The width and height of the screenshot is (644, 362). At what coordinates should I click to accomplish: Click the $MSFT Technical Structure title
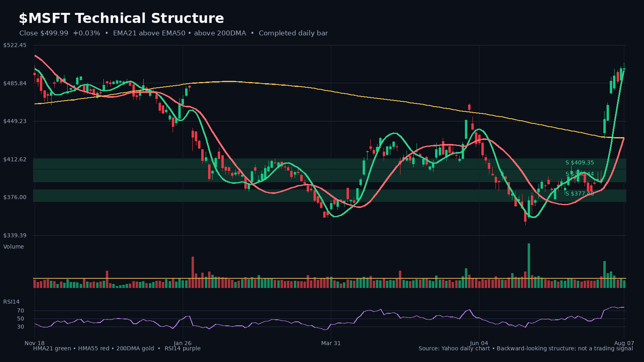(x=121, y=19)
